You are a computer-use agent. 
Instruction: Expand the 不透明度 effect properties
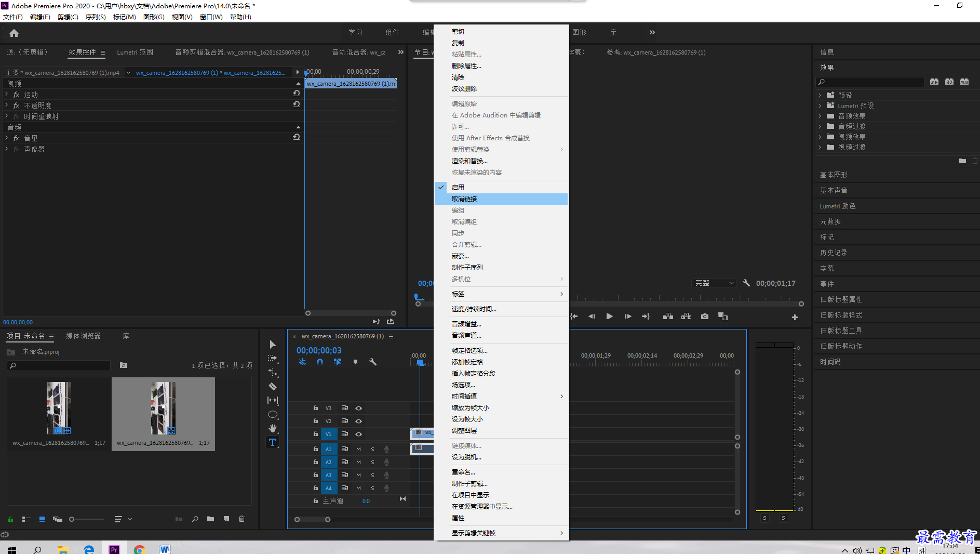pyautogui.click(x=7, y=105)
